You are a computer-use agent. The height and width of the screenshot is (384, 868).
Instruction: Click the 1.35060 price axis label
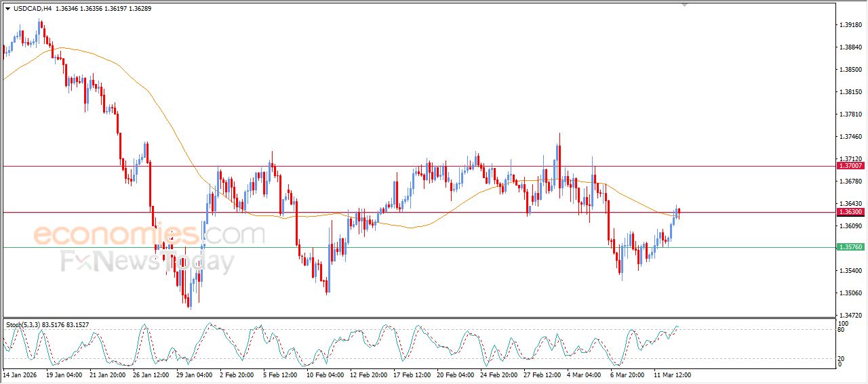point(850,293)
